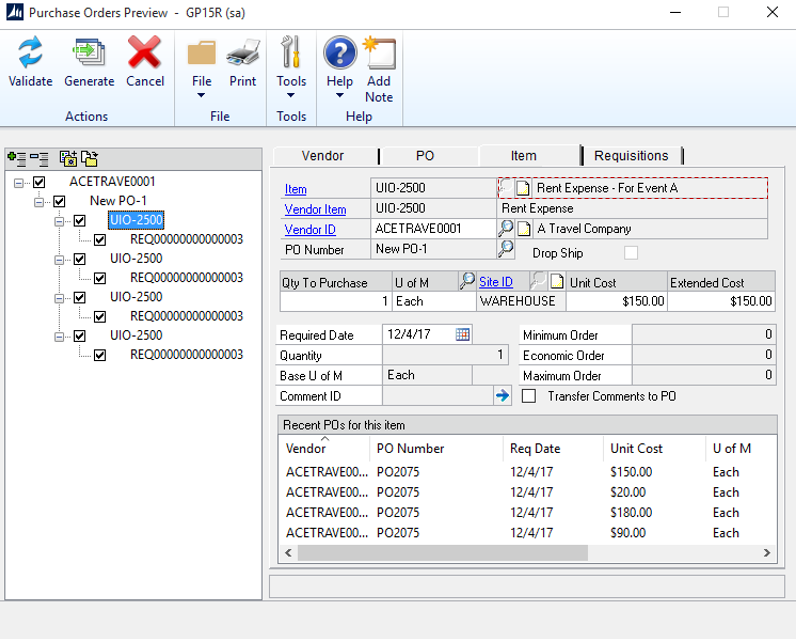Image resolution: width=798 pixels, height=639 pixels.
Task: Click lookup magnifier beside U of M header
Action: tap(467, 281)
